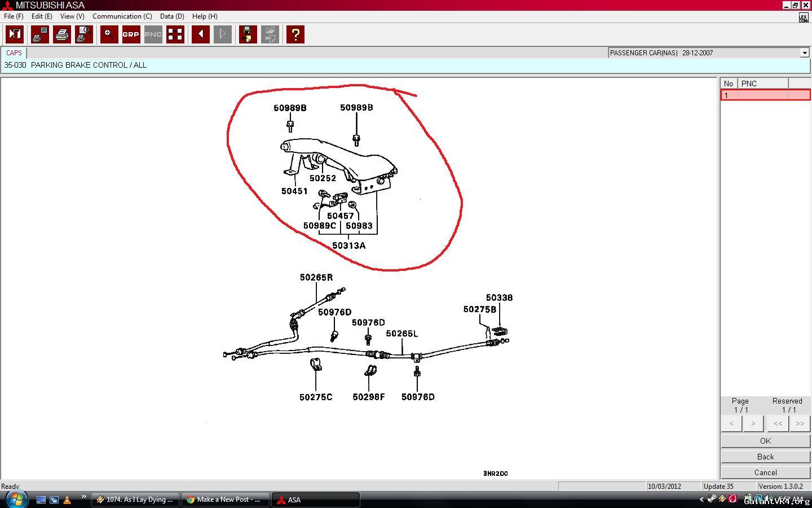Open the four-squares thumbnail view
The width and height of the screenshot is (812, 508).
pyautogui.click(x=175, y=34)
